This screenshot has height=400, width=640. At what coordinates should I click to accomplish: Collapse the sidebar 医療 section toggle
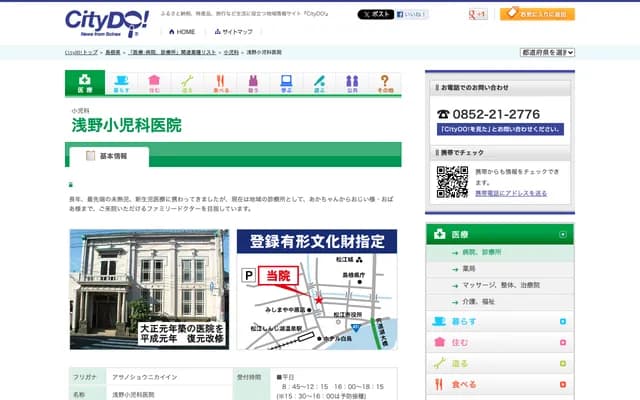point(563,235)
